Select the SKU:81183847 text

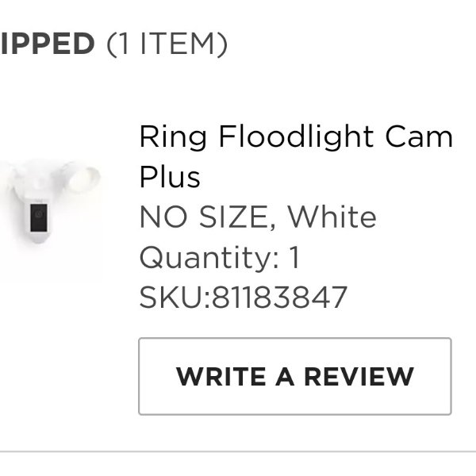click(244, 297)
